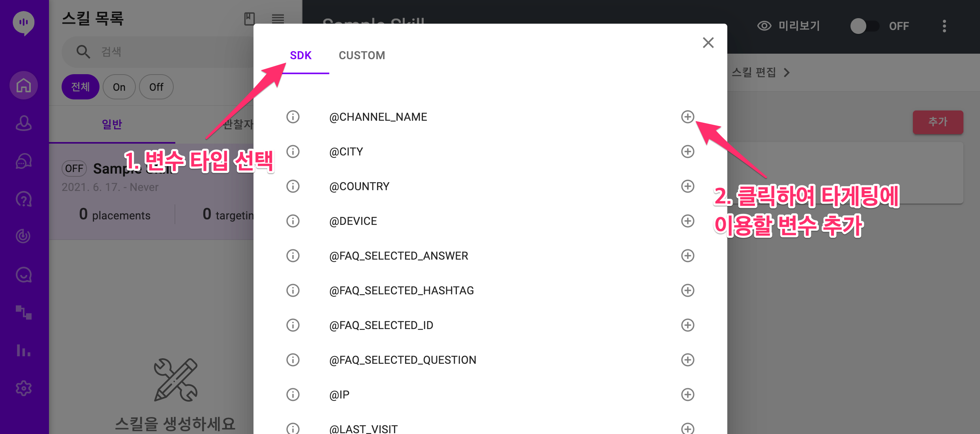Click the chatbot logo at top
The width and height of the screenshot is (980, 434).
click(24, 23)
